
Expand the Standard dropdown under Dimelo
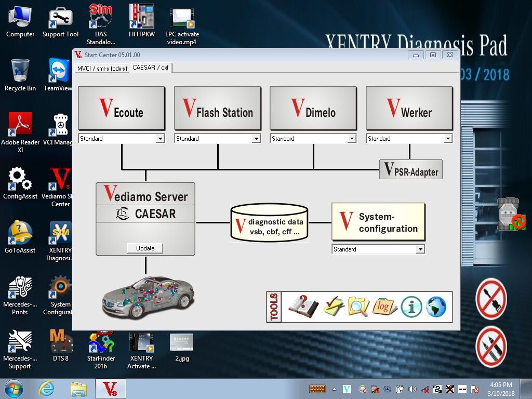click(352, 138)
